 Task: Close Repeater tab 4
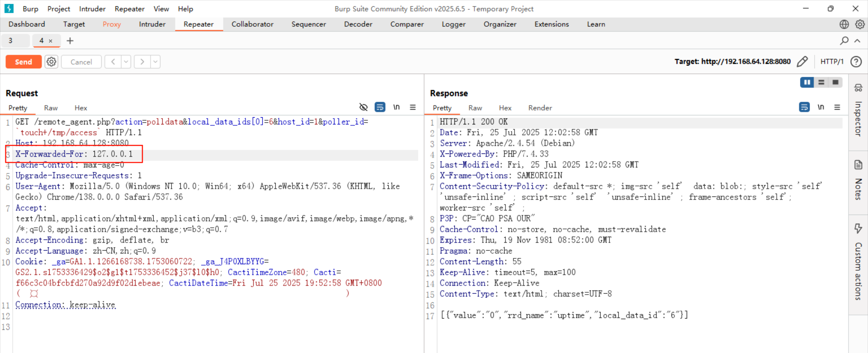(51, 41)
